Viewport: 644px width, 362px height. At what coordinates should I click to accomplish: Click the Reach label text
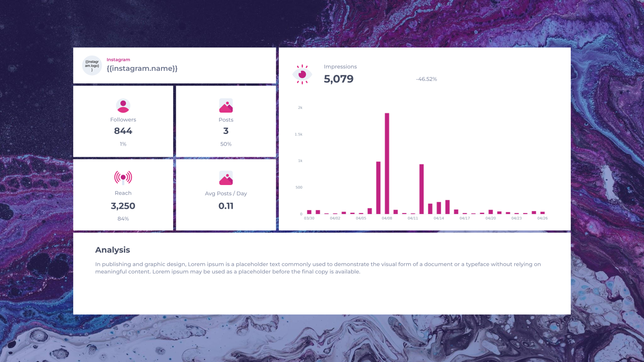tap(123, 193)
